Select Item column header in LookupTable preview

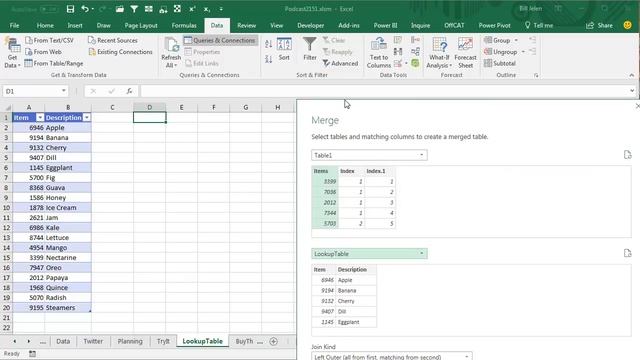tap(324, 269)
